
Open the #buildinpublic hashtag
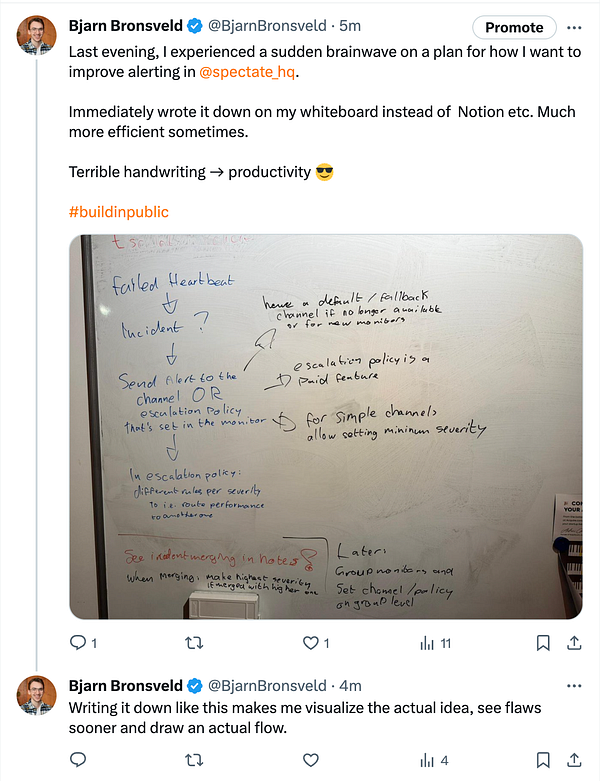tap(118, 212)
